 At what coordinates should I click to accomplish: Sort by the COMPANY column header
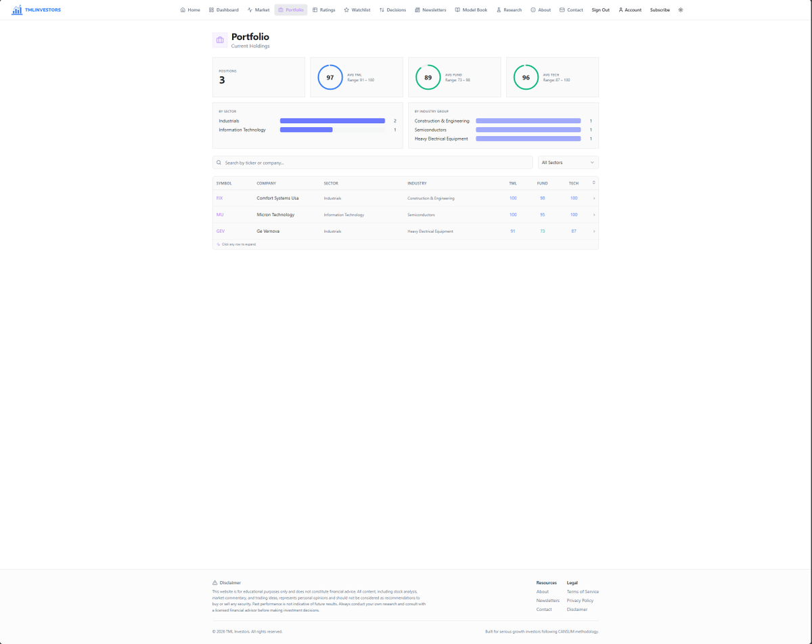coord(267,183)
